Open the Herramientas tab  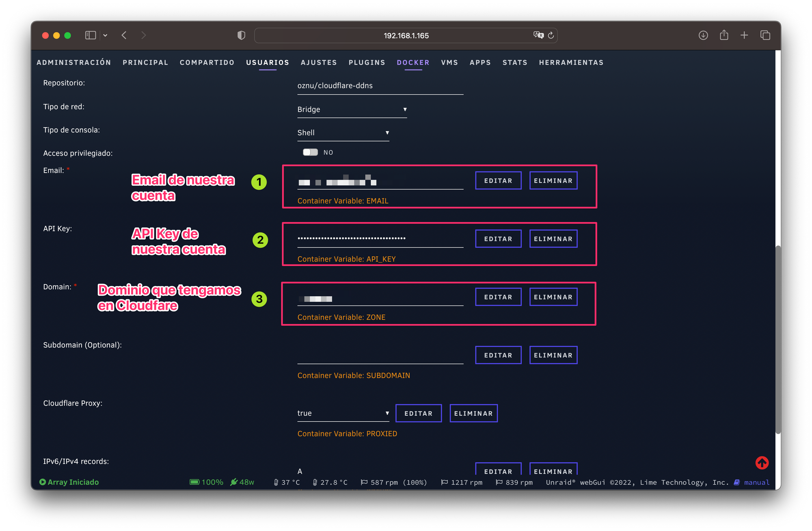[571, 63]
